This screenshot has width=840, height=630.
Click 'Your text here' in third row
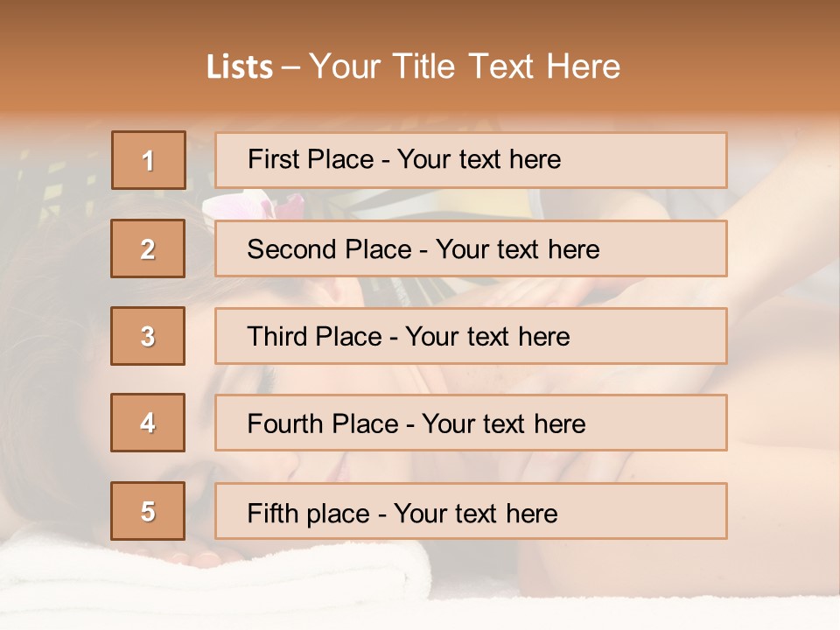pyautogui.click(x=487, y=337)
